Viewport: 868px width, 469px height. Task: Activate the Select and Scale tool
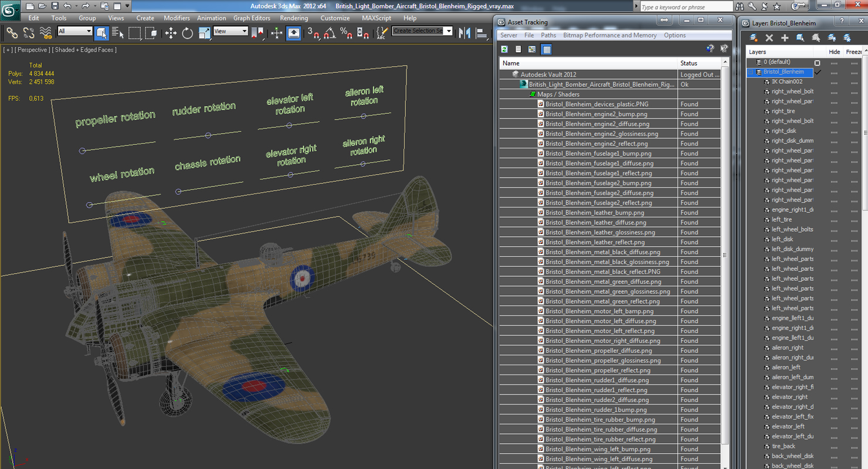[204, 33]
